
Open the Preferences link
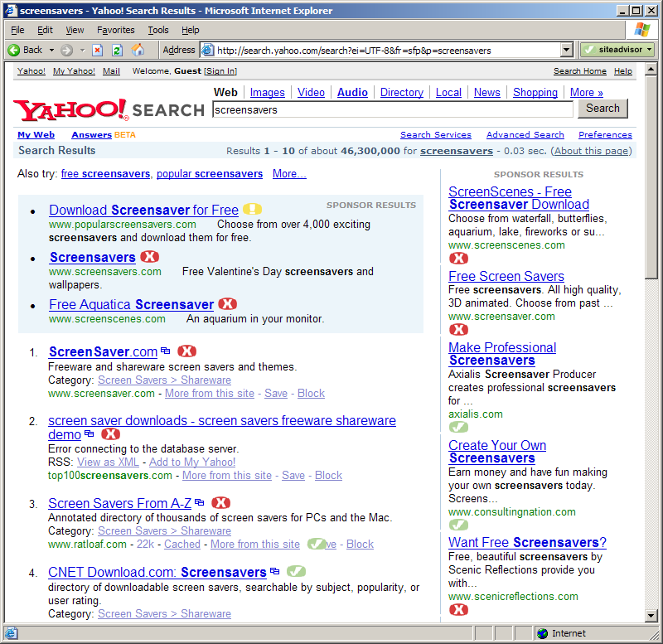605,134
